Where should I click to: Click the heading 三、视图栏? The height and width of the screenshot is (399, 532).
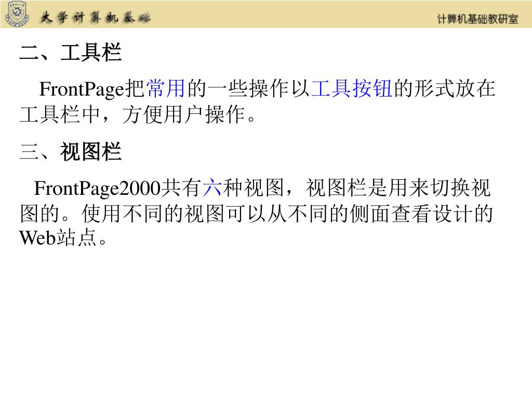pyautogui.click(x=71, y=152)
